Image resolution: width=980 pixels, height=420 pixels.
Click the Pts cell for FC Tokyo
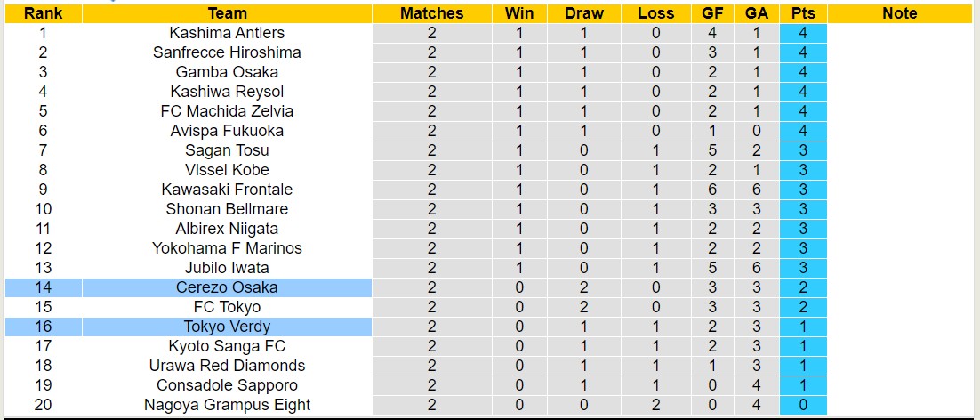pyautogui.click(x=803, y=307)
